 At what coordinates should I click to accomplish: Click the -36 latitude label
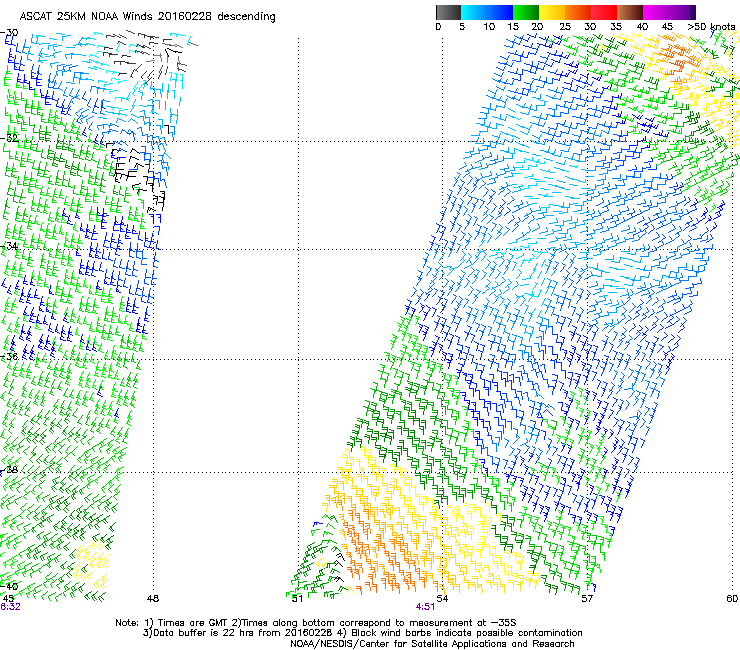click(9, 356)
